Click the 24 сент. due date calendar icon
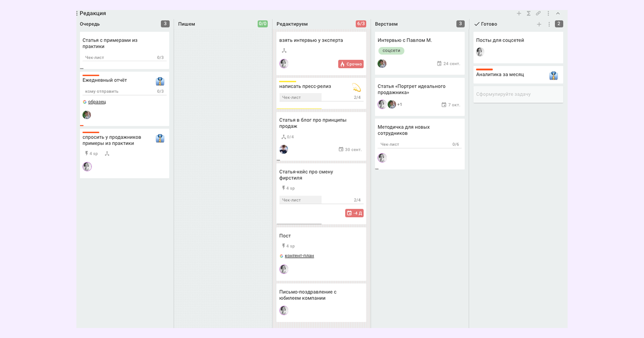This screenshot has width=644, height=338. [439, 64]
